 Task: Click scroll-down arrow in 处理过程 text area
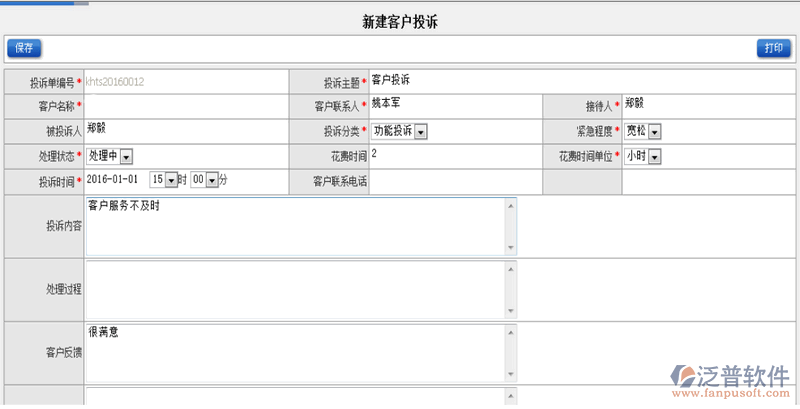pyautogui.click(x=511, y=311)
